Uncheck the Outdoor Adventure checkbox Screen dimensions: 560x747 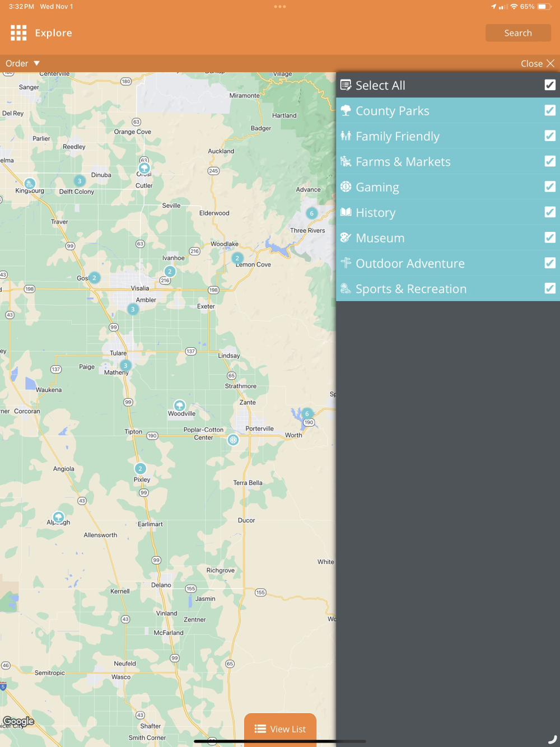coord(550,263)
